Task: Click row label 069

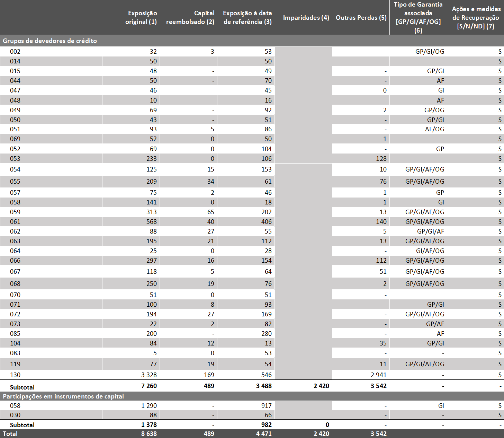Action: pyautogui.click(x=15, y=139)
